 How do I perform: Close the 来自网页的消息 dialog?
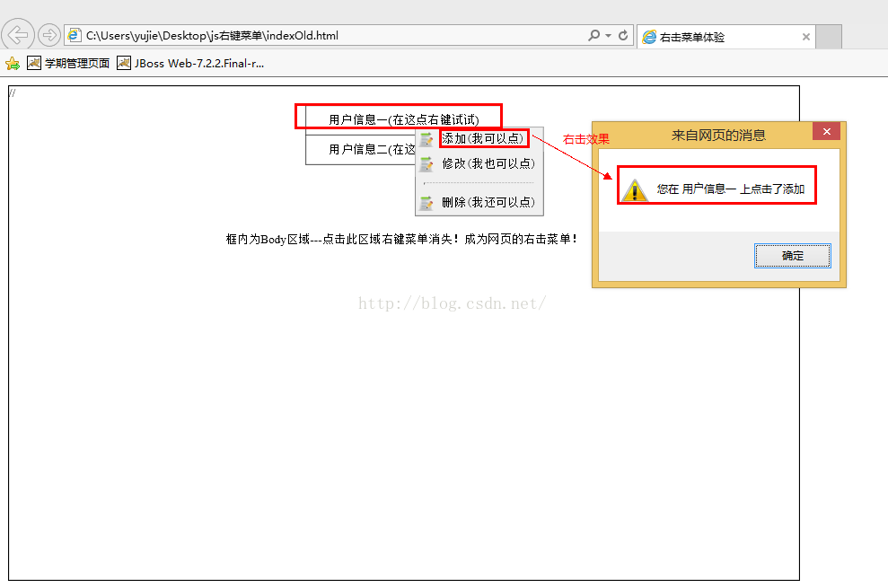[826, 131]
